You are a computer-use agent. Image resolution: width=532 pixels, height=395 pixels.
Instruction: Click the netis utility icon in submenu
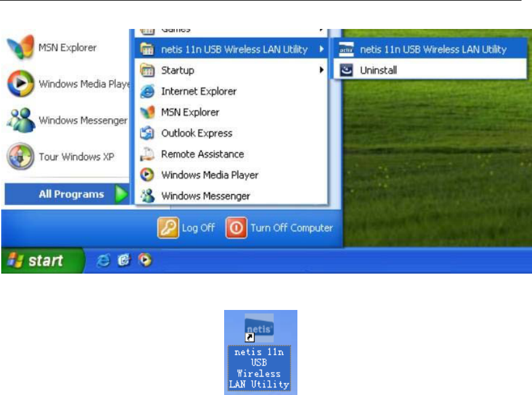[346, 49]
